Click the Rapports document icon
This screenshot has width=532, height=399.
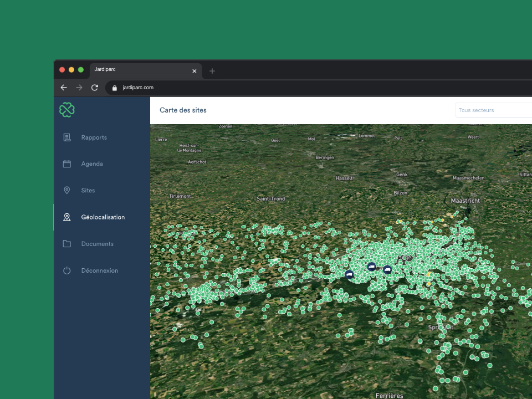[67, 137]
